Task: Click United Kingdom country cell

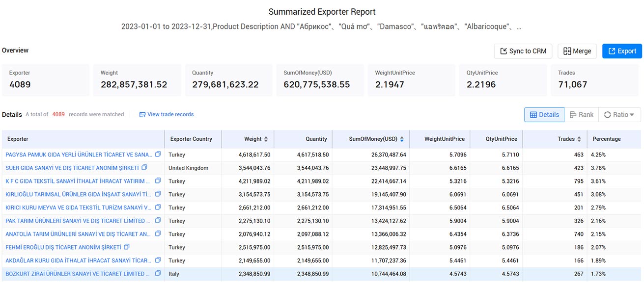Action: [188, 168]
